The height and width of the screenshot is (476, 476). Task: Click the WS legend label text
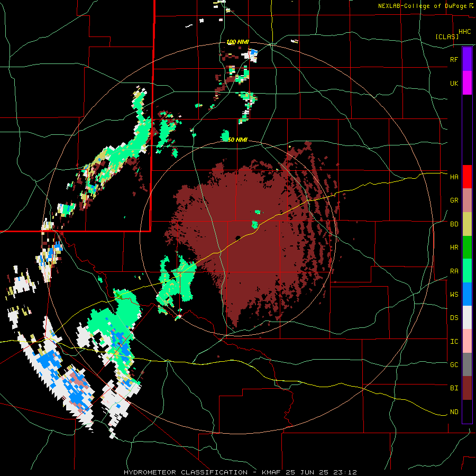point(454,295)
